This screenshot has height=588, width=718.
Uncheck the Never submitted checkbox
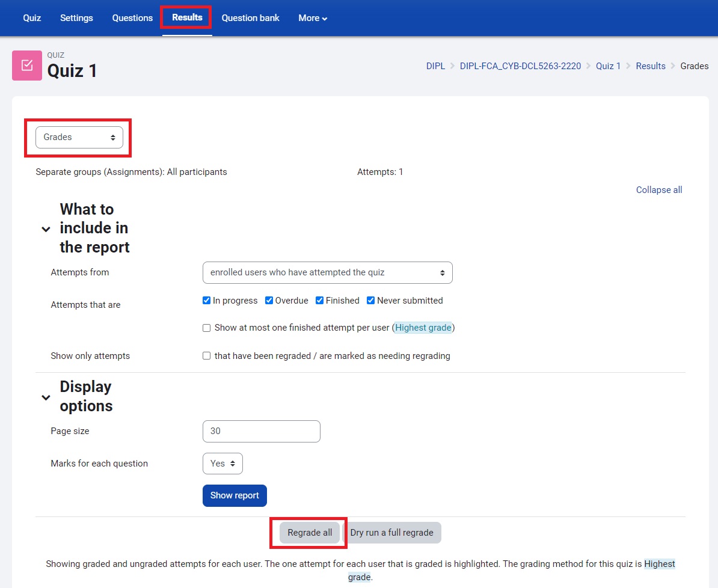point(371,301)
